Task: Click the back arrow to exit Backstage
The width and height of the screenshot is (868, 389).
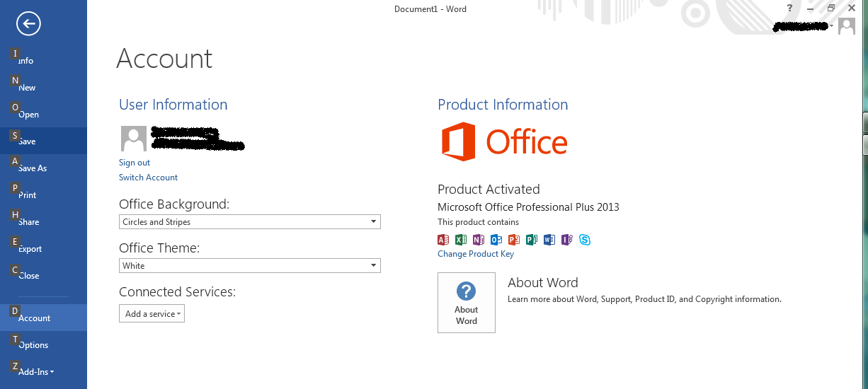Action: pos(29,24)
